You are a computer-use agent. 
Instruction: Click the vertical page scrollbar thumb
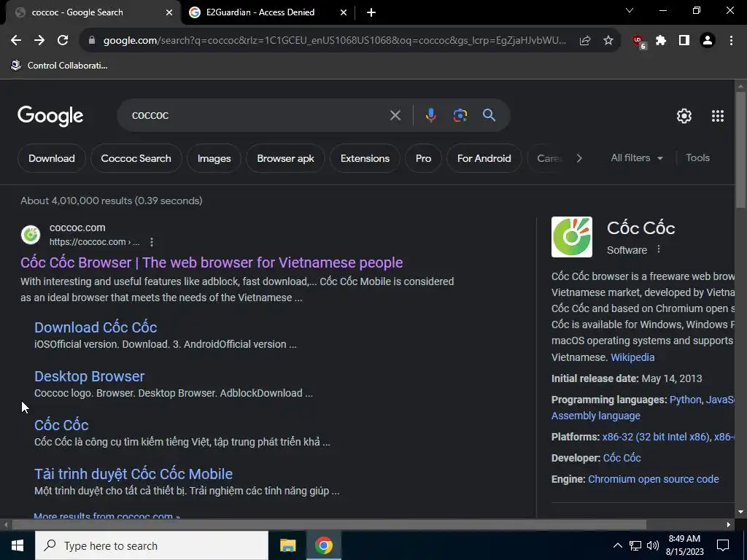(x=740, y=150)
